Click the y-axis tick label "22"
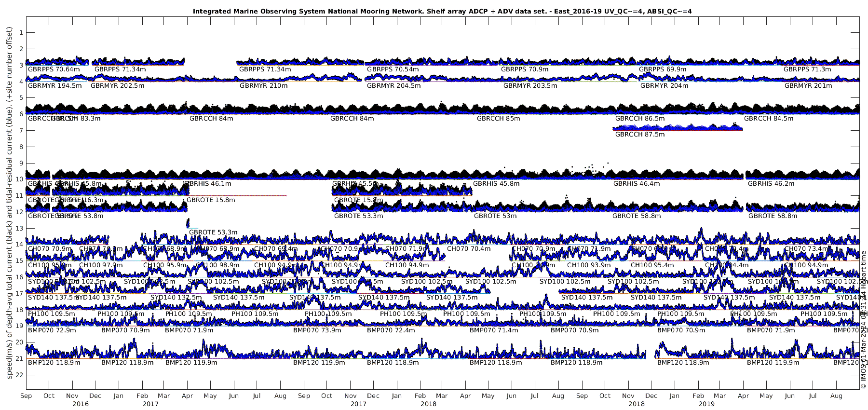 [x=19, y=375]
